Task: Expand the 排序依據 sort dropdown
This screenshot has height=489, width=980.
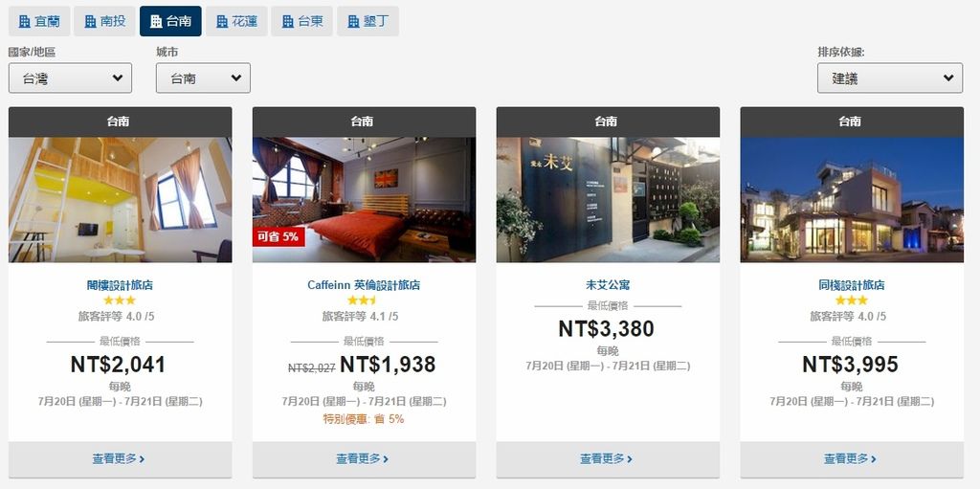Action: tap(890, 78)
